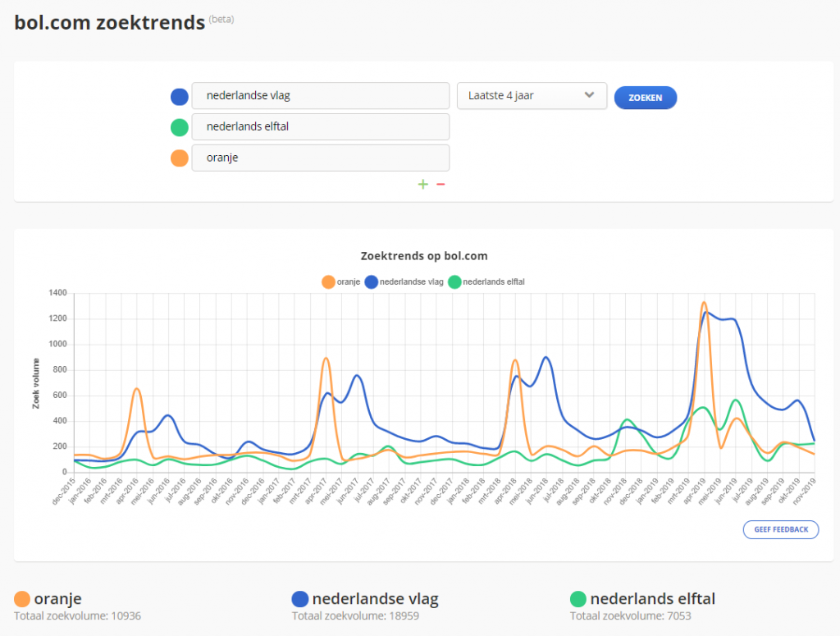Open the Laatste 4 jaar period dropdown
840x636 pixels.
pyautogui.click(x=532, y=96)
